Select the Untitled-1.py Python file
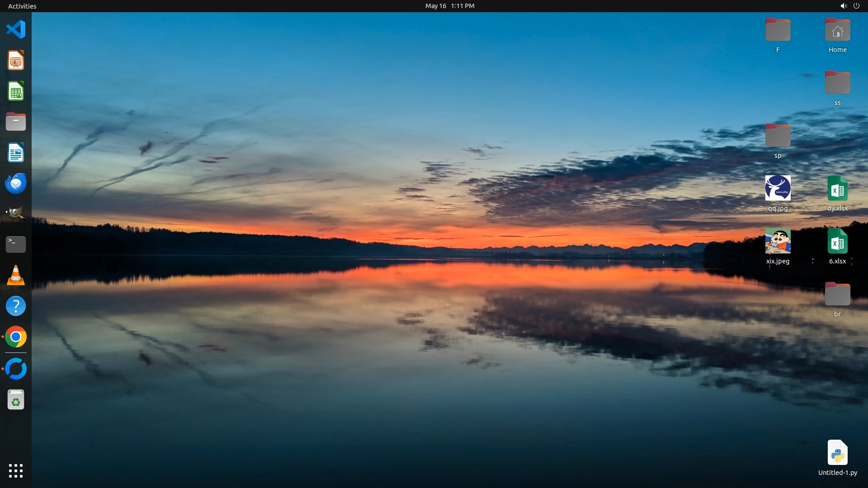This screenshot has height=488, width=868. [837, 453]
